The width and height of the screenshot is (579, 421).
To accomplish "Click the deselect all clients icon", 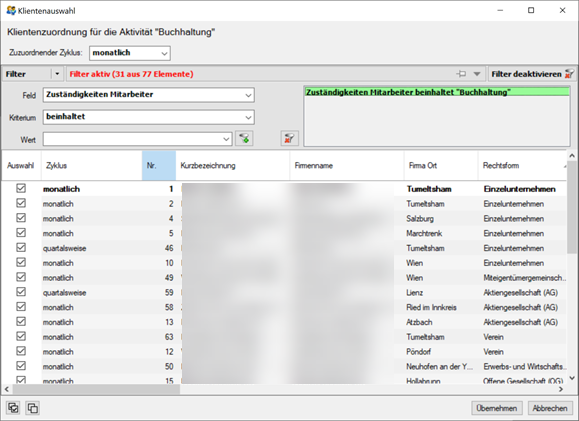I will coord(32,408).
